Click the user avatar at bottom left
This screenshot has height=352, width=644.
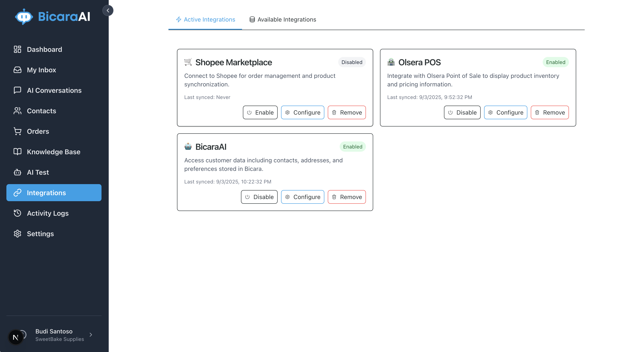[x=16, y=337]
